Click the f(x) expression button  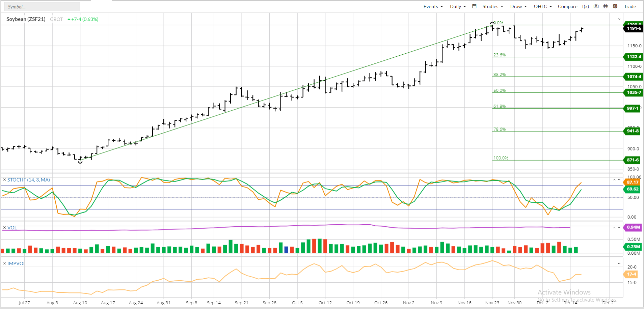(586, 6)
